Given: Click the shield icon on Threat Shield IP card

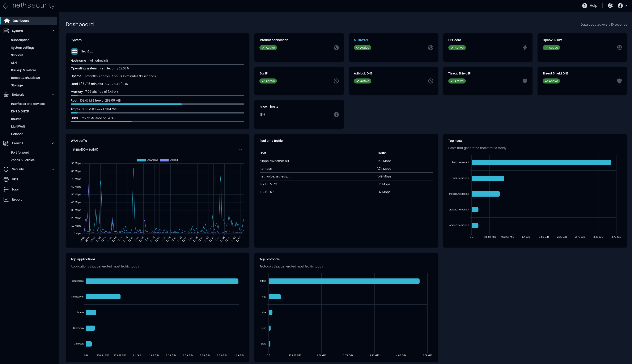Looking at the screenshot, I should [x=525, y=81].
